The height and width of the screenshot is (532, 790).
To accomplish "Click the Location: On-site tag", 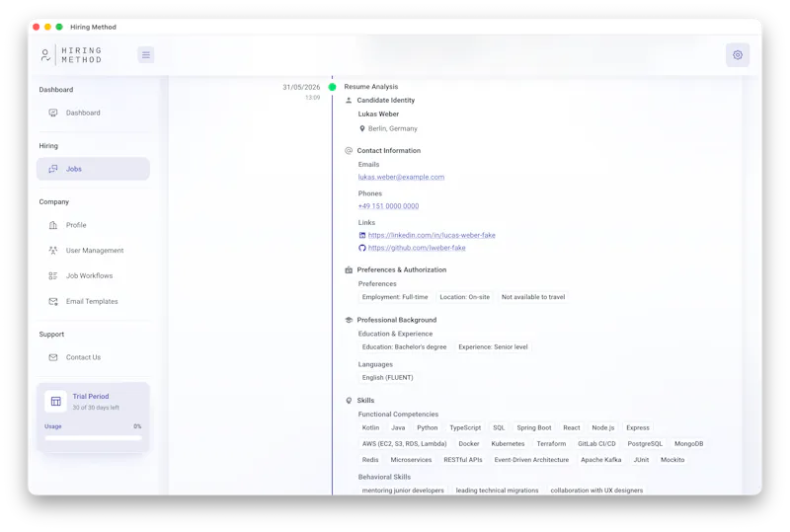I will [464, 297].
